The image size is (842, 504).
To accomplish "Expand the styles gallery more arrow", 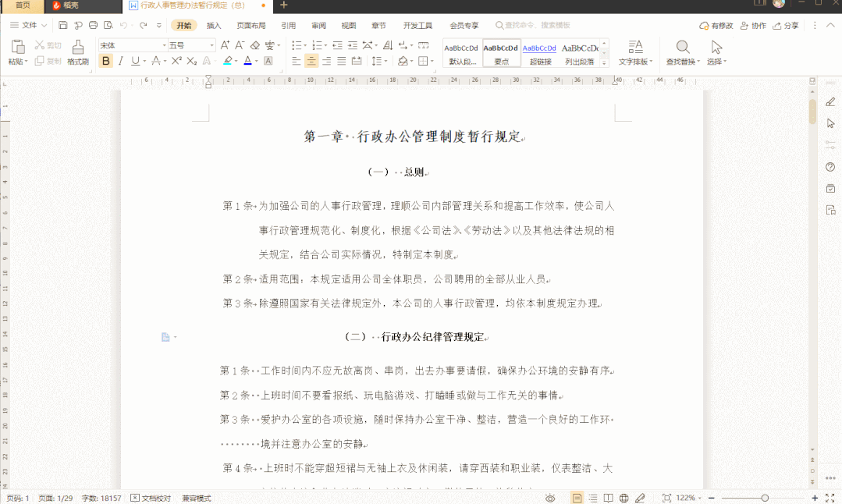I will click(x=604, y=62).
